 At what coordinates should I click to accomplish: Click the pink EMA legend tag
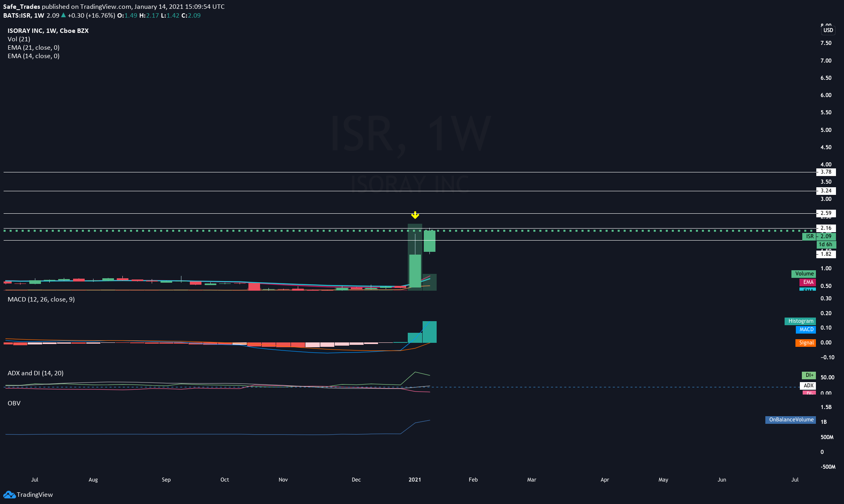(807, 282)
